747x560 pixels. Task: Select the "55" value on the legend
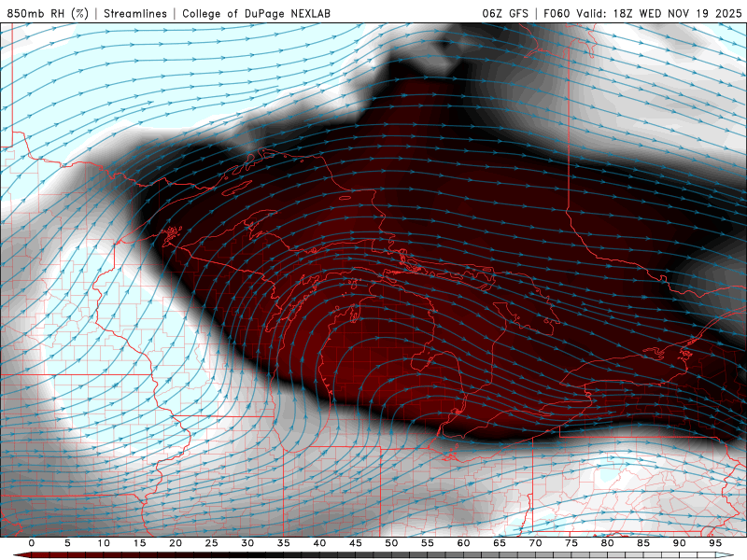point(428,543)
